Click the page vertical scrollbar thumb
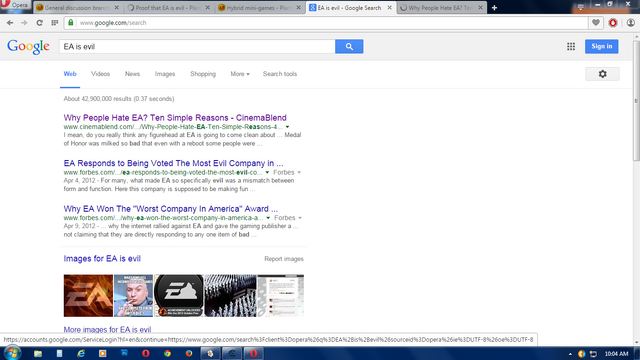This screenshot has height=360, width=640. [x=636, y=100]
